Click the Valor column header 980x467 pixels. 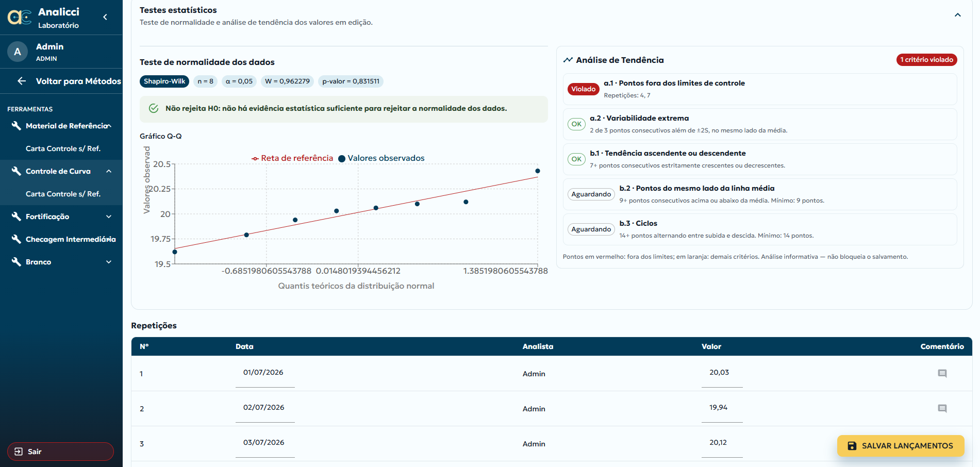711,346
